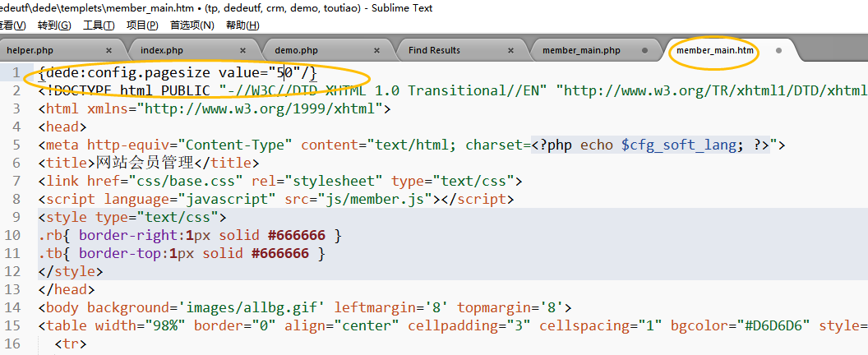This screenshot has width=868, height=355.
Task: Switch to the Find Results tab
Action: 435,50
